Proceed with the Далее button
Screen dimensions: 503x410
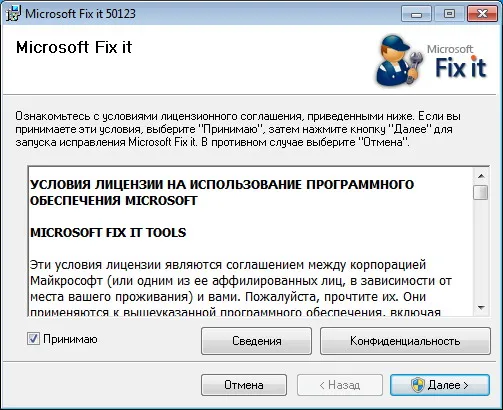(440, 385)
